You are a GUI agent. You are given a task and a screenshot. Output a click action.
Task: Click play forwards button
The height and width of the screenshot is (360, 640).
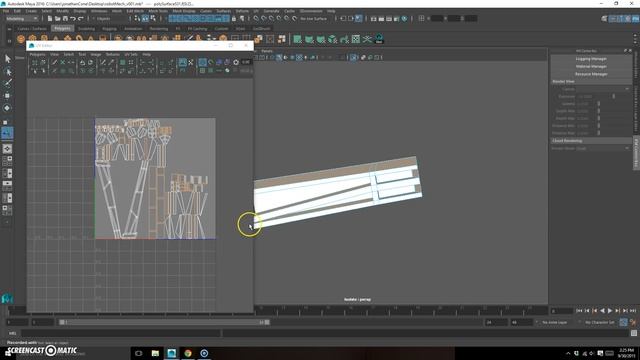610,311
